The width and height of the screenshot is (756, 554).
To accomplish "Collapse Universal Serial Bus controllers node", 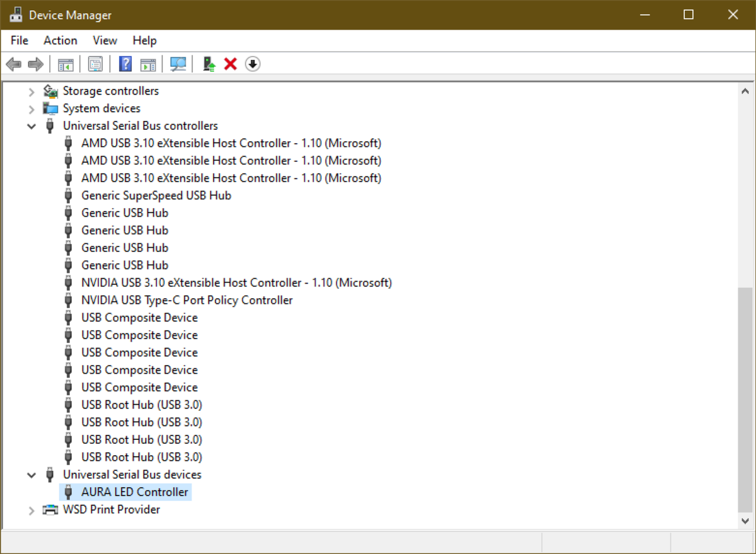I will 31,126.
